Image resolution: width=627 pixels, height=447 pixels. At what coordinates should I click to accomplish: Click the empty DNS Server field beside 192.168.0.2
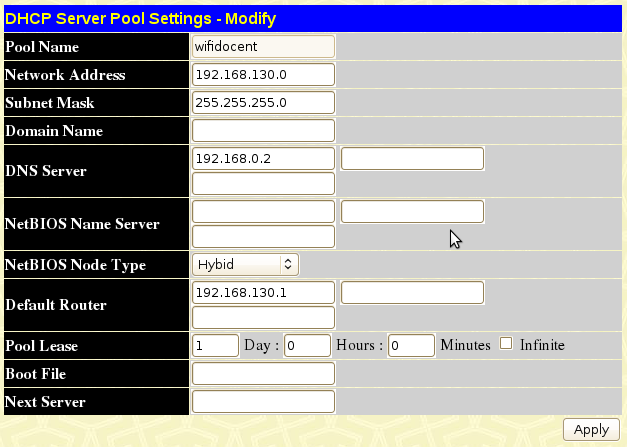(x=412, y=158)
